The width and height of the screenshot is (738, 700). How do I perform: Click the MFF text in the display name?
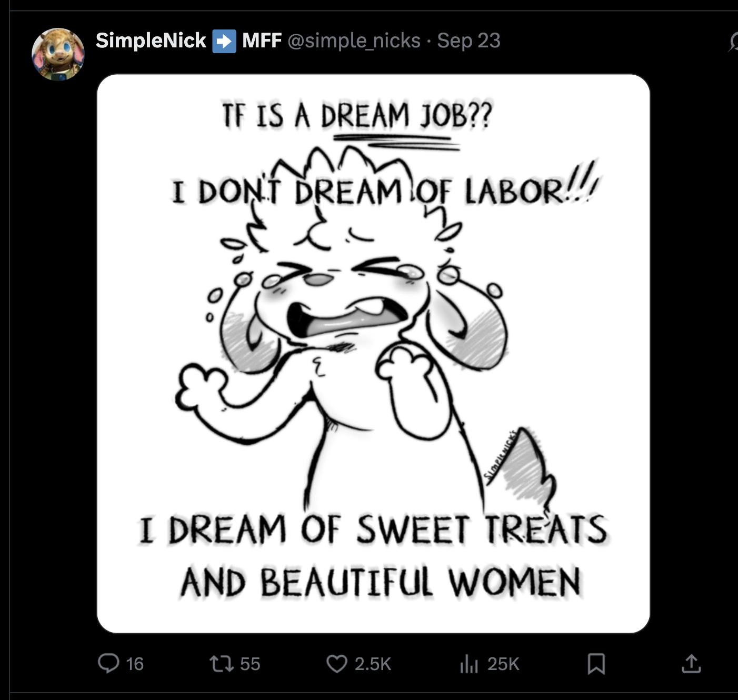262,41
